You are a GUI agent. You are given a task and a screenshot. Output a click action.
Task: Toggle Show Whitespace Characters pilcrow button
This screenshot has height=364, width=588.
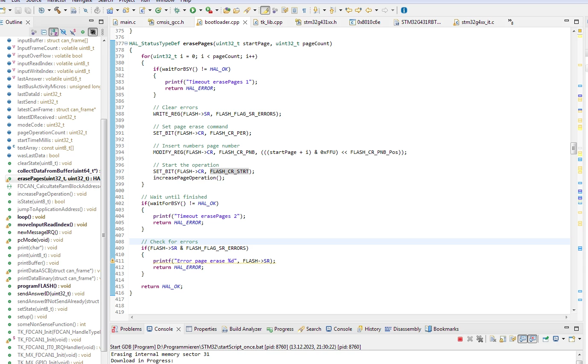click(304, 10)
